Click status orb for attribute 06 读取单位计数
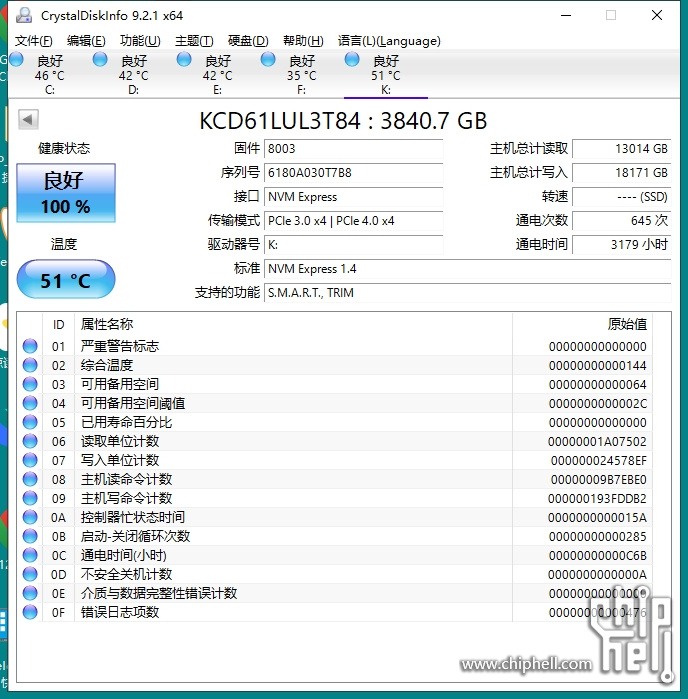 tap(30, 441)
